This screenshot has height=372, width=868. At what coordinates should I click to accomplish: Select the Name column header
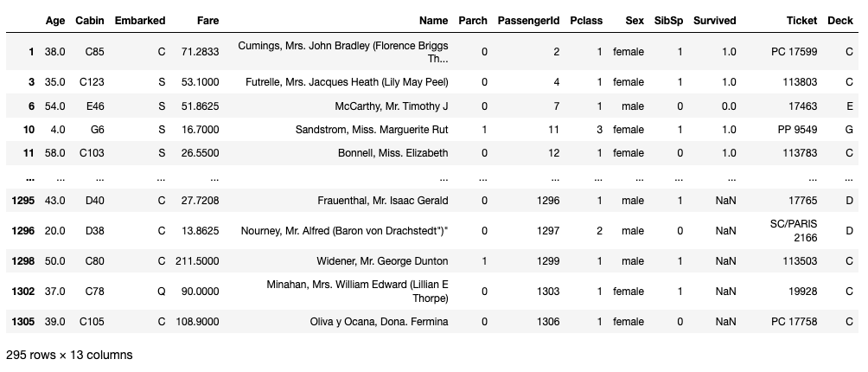pyautogui.click(x=433, y=21)
